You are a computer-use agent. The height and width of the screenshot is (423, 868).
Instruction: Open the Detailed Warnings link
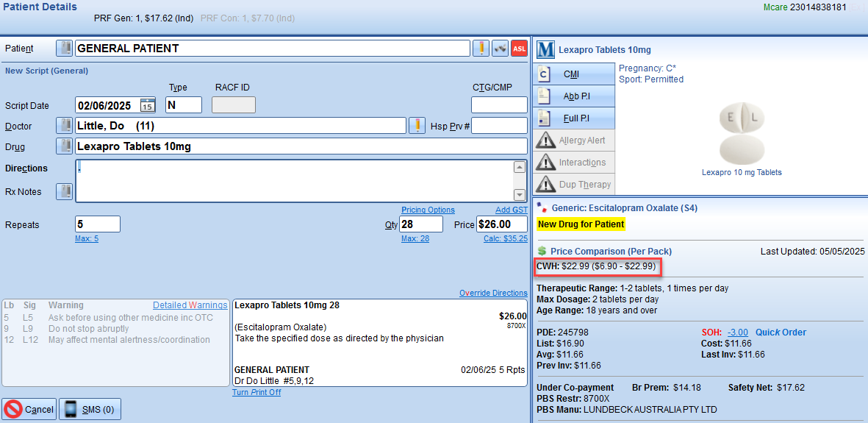coord(190,305)
